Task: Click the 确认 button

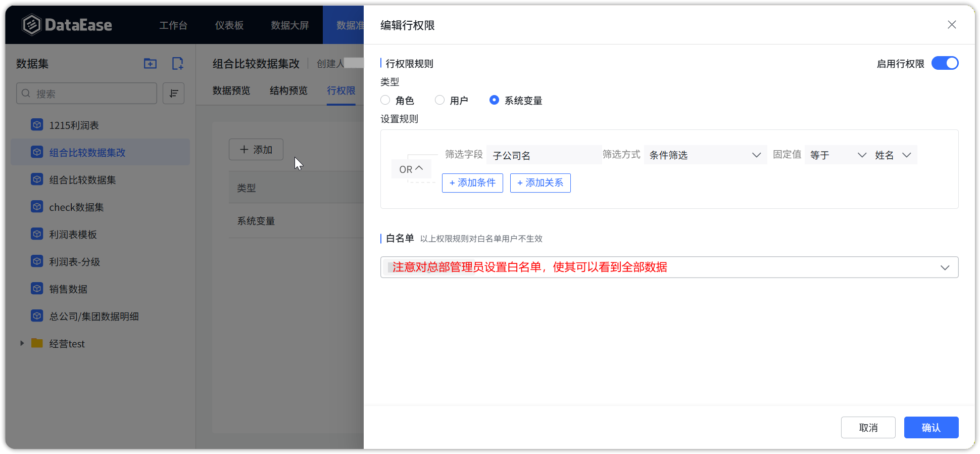Action: tap(931, 428)
